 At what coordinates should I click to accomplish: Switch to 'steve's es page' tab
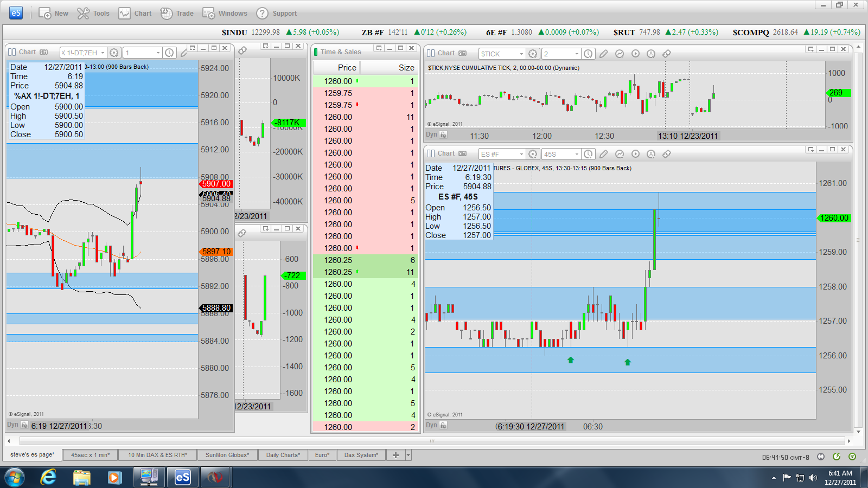pyautogui.click(x=32, y=455)
